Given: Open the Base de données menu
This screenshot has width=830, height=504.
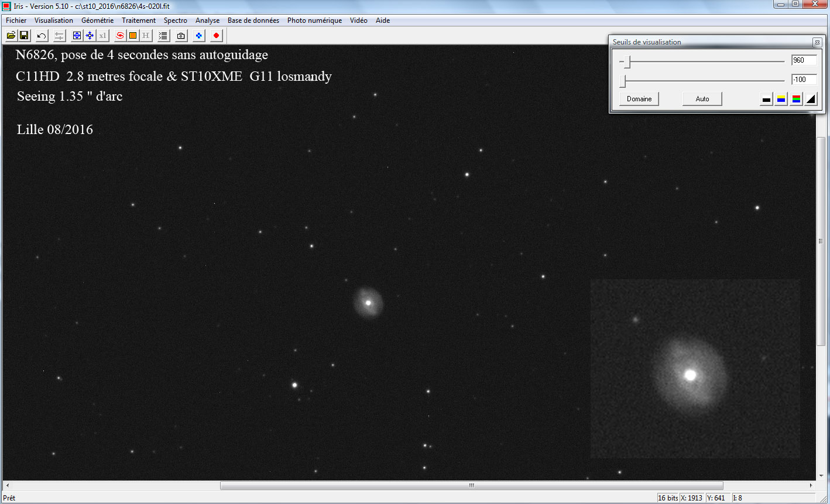Looking at the screenshot, I should click(x=253, y=20).
